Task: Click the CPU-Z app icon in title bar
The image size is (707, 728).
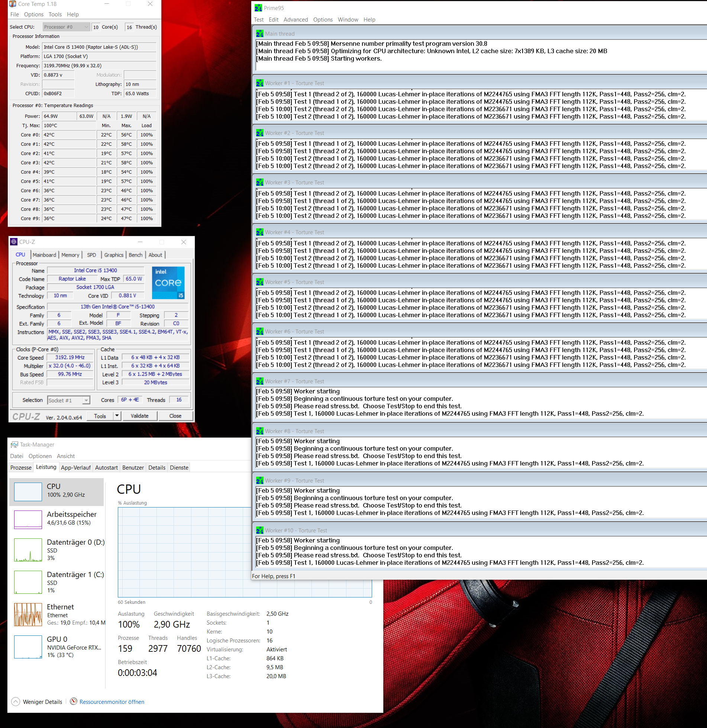Action: click(14, 242)
